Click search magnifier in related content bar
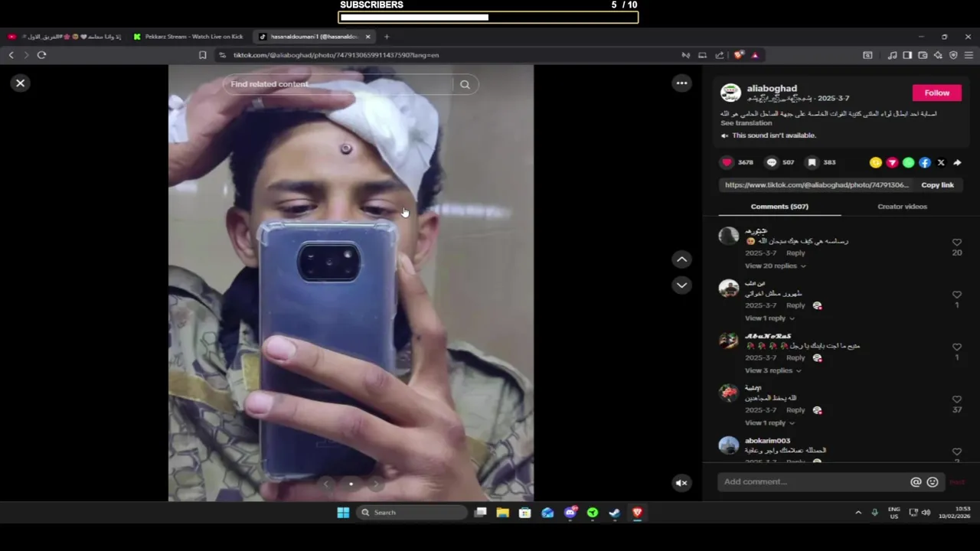The image size is (980, 551). coord(465,84)
